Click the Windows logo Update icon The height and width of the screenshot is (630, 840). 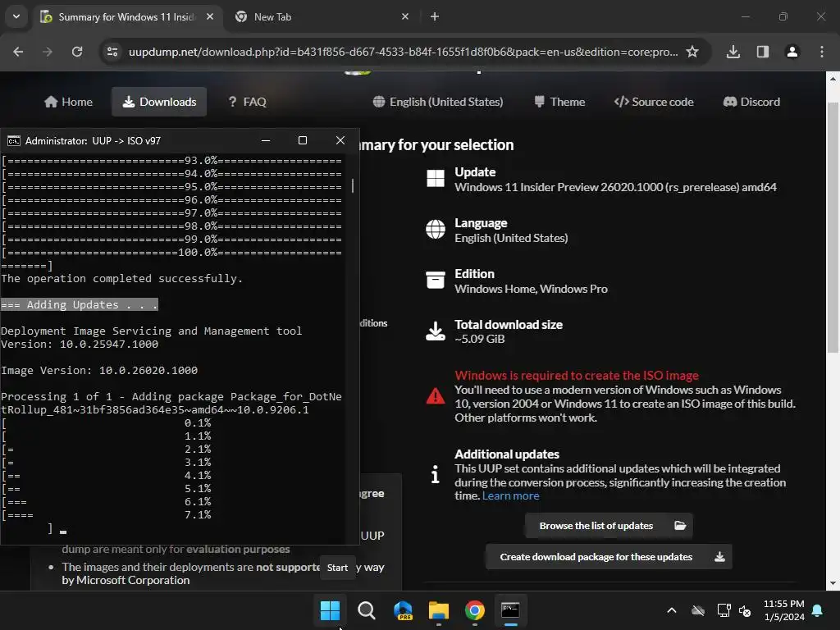tap(435, 178)
